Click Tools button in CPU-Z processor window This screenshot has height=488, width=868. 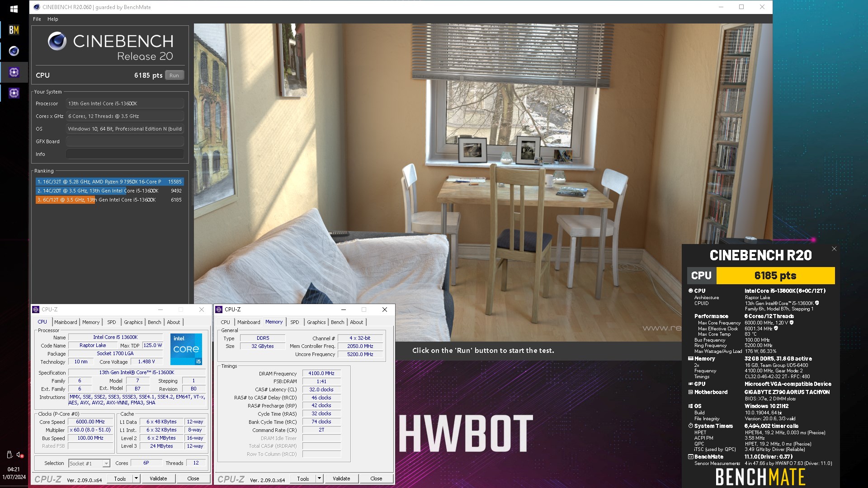pyautogui.click(x=120, y=479)
